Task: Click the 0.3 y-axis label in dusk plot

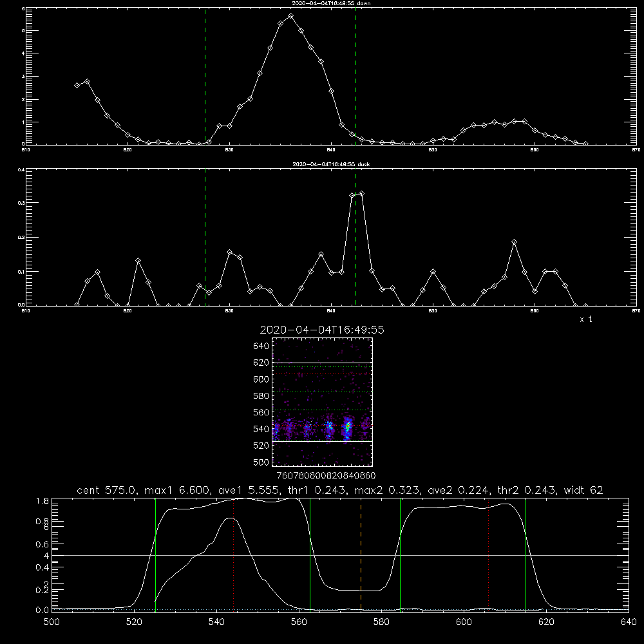Action: click(x=21, y=203)
